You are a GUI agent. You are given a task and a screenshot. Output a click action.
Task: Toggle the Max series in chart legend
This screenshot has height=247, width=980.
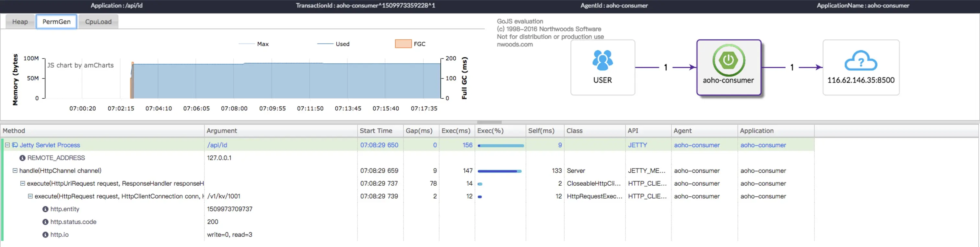click(253, 44)
